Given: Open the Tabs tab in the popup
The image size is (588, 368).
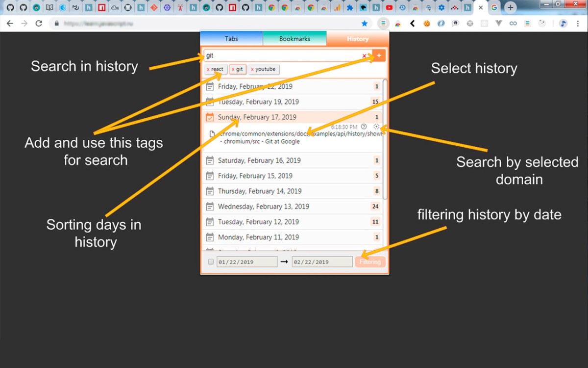Looking at the screenshot, I should 231,39.
